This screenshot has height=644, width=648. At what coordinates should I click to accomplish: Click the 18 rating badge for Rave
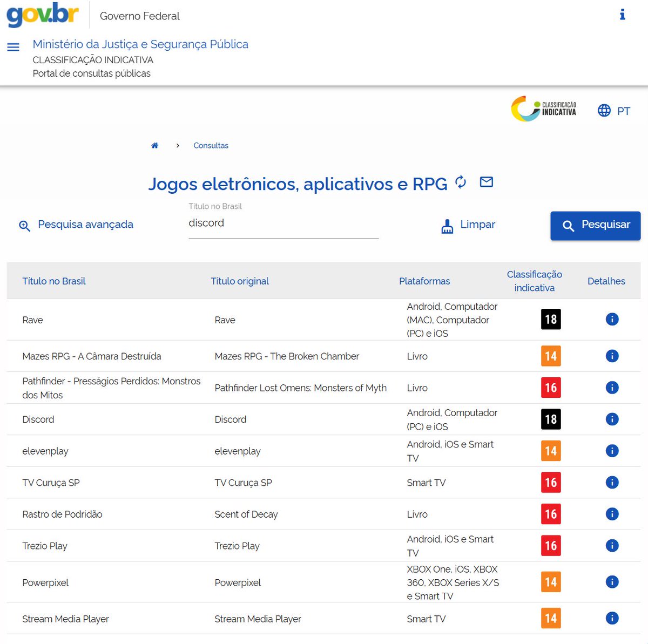pyautogui.click(x=551, y=319)
